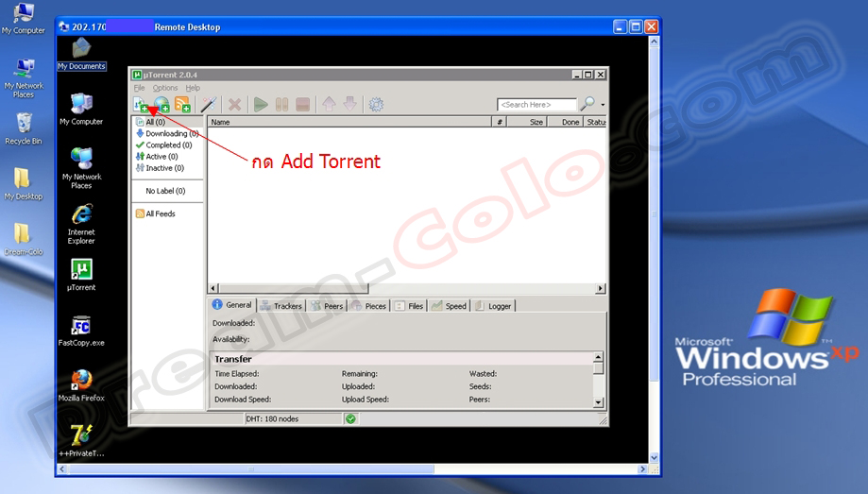Click the Add RSS Feed icon

182,104
